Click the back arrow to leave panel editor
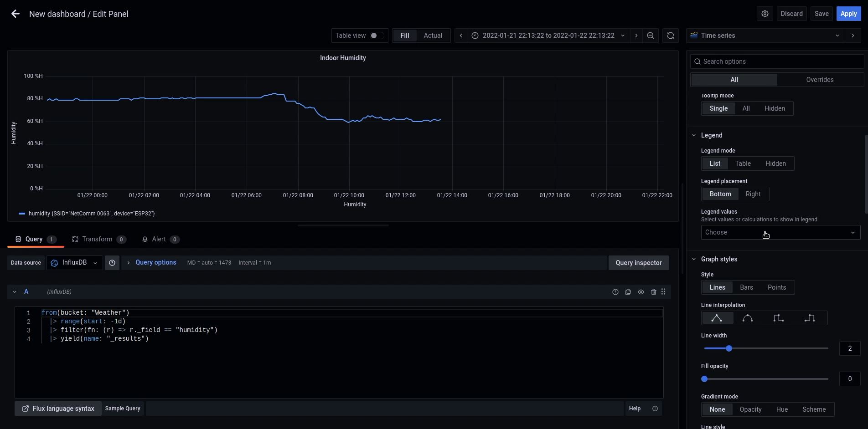This screenshot has height=429, width=868. 15,14
